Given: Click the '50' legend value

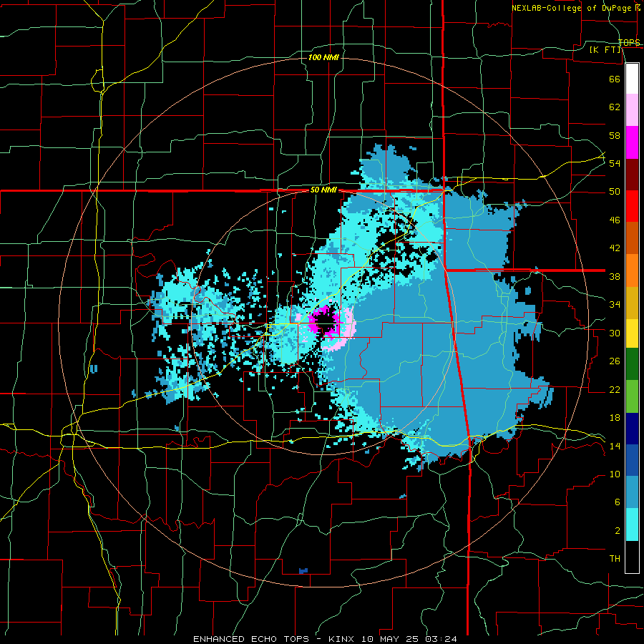Looking at the screenshot, I should click(x=615, y=192).
